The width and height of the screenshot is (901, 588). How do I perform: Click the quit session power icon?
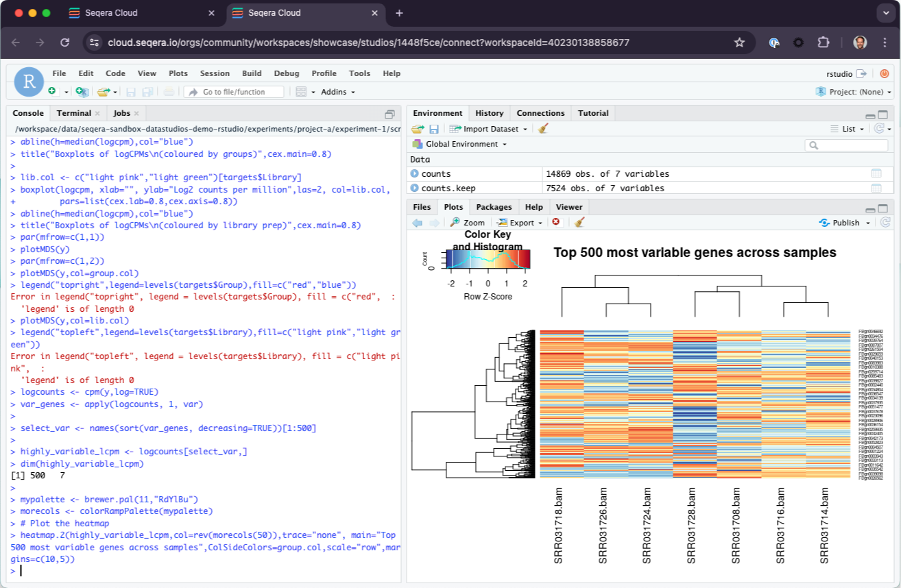pyautogui.click(x=884, y=73)
